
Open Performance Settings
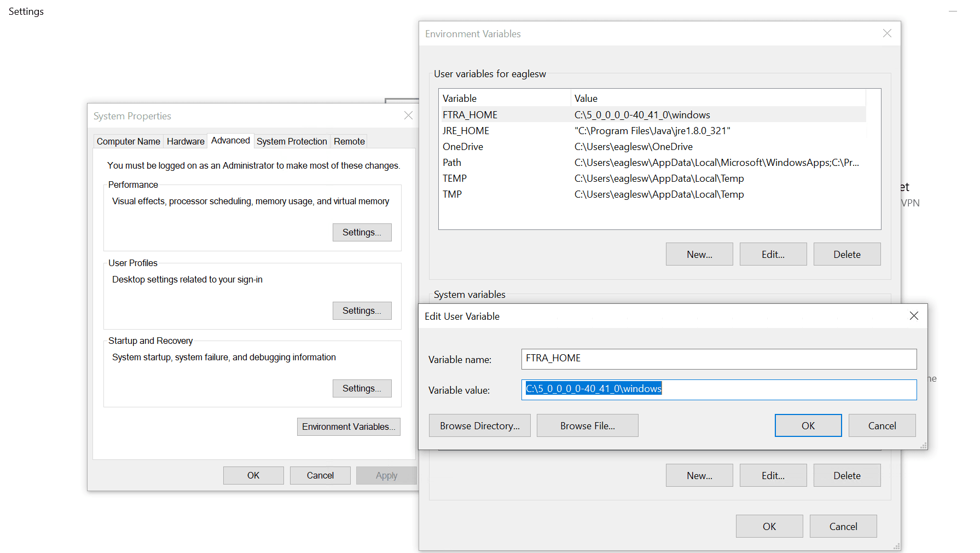click(x=362, y=232)
